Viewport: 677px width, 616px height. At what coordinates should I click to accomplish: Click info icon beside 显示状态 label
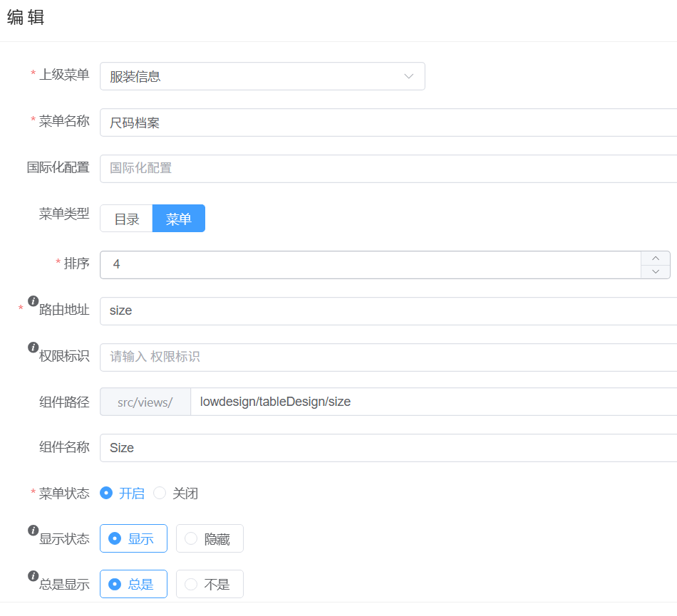click(x=33, y=531)
